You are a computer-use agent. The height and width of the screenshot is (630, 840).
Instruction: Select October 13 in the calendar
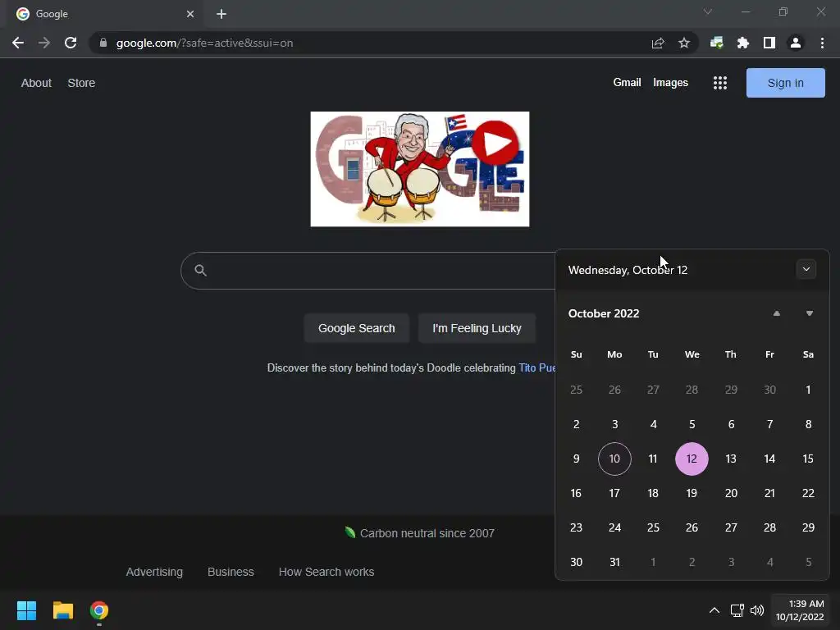731,459
